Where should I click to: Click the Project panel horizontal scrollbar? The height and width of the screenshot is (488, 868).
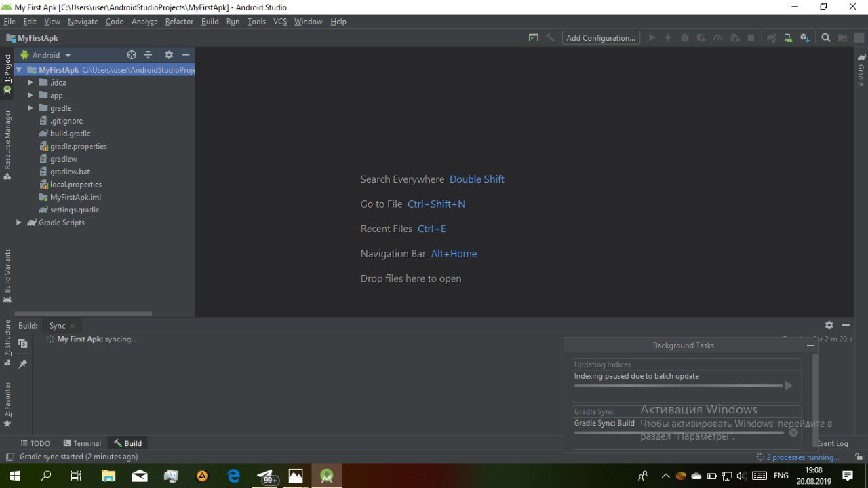click(x=83, y=314)
